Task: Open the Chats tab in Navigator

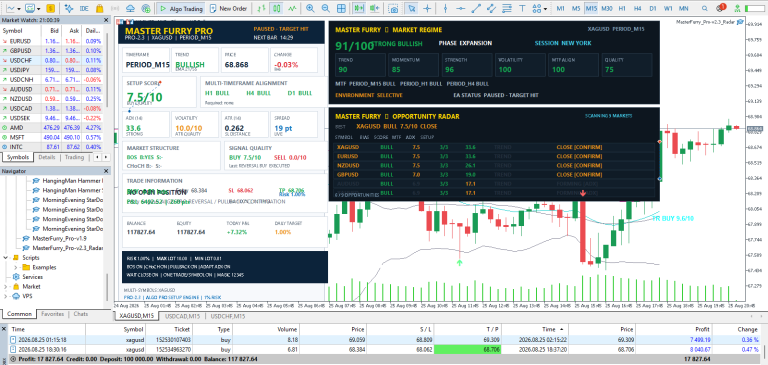Action: pos(81,314)
